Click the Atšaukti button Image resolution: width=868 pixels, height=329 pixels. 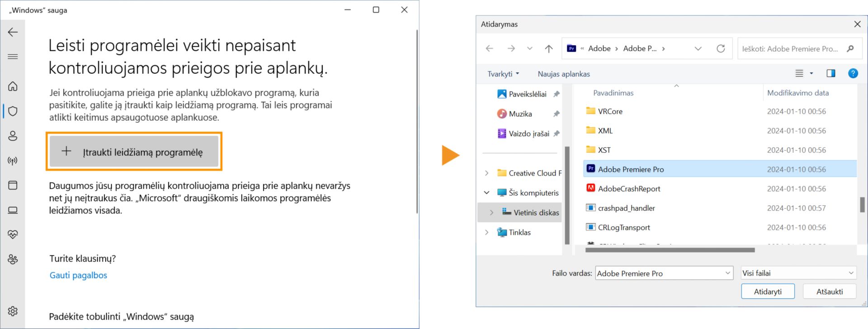(x=830, y=291)
